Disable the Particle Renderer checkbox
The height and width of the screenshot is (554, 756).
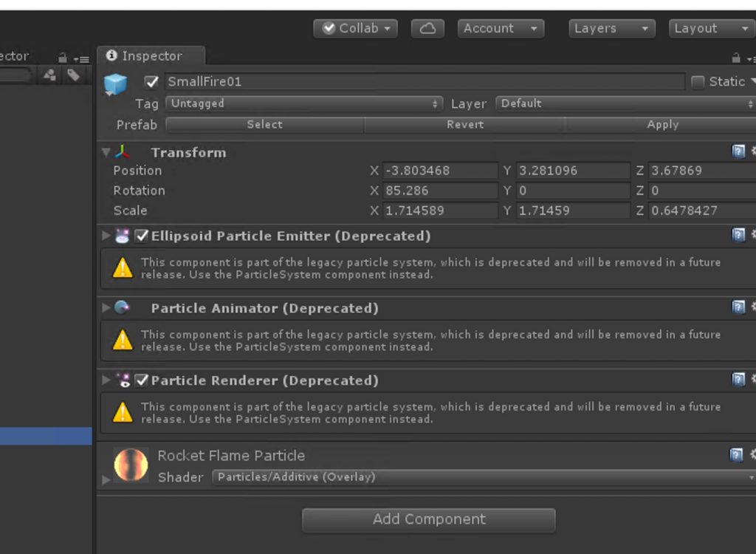point(142,380)
